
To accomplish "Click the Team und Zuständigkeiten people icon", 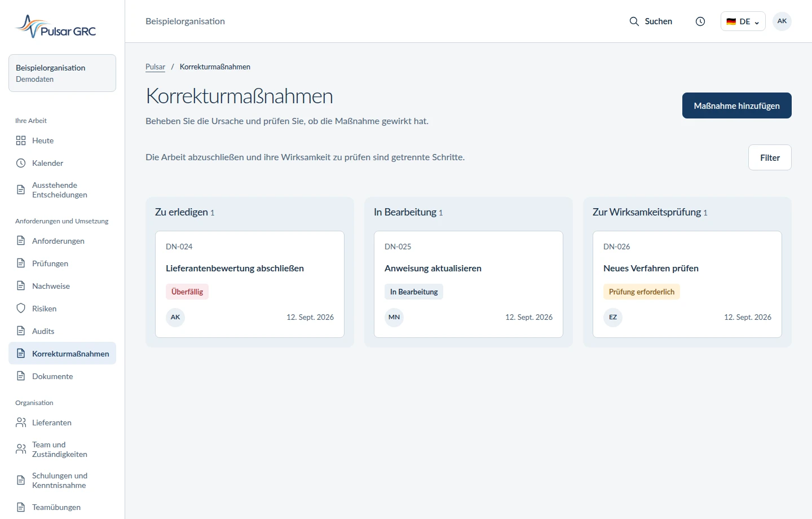I will [x=21, y=449].
